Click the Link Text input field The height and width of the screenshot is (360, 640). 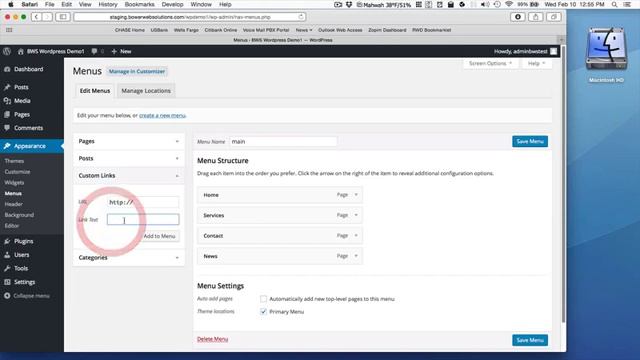[x=143, y=220]
